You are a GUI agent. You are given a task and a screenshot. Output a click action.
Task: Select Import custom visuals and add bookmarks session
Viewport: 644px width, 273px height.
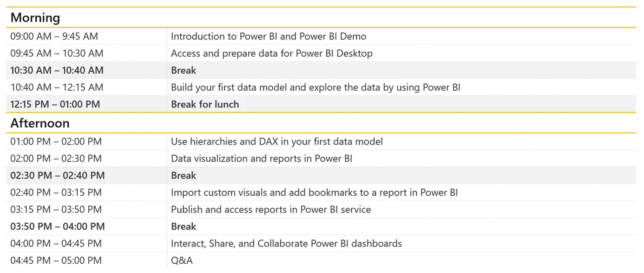coord(315,193)
